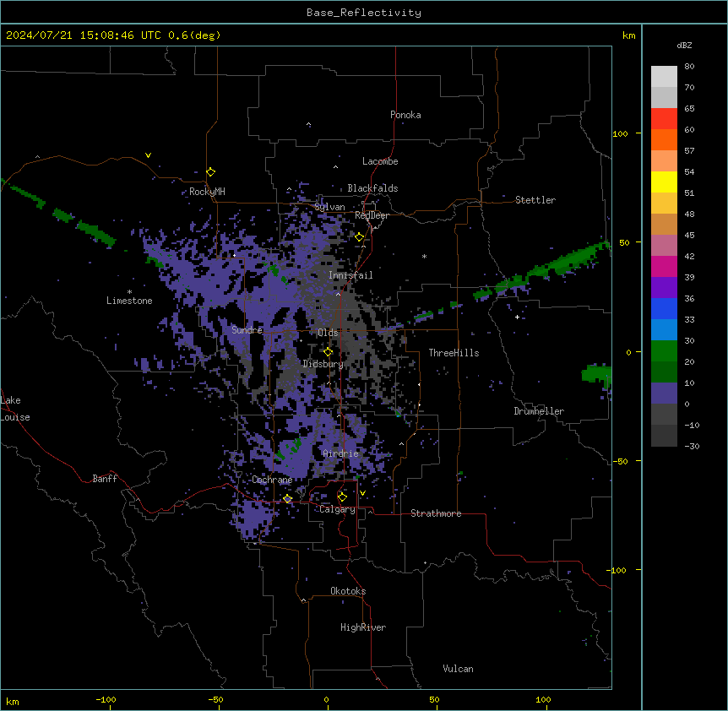Click the 100 tick on the right km axis
The image size is (728, 711).
coord(620,133)
